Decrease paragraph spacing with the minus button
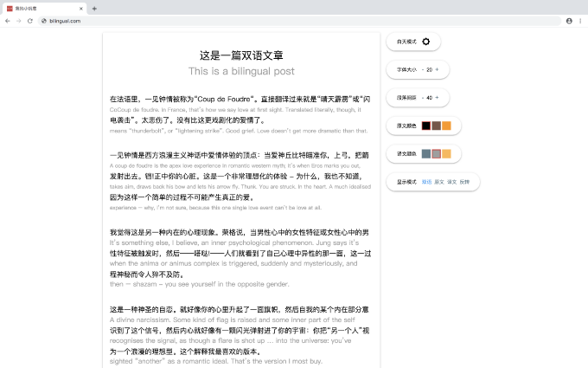The image size is (588, 368). (x=423, y=98)
